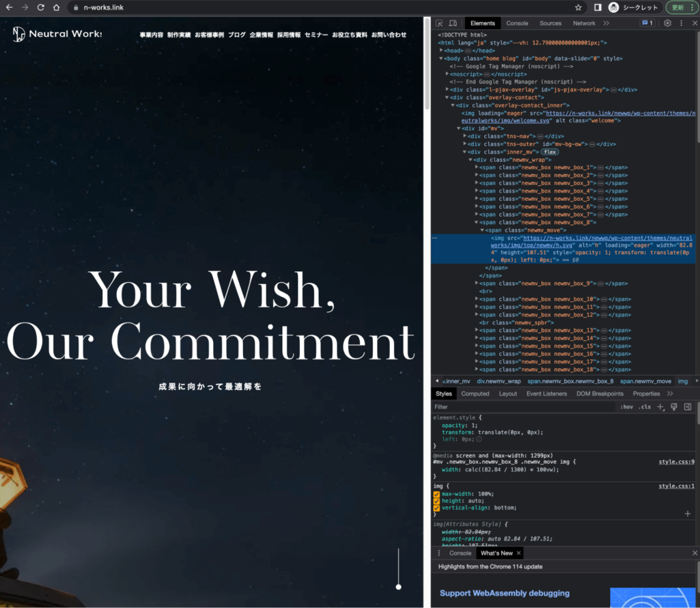Screen dimensions: 700x608
Task: Open the issues counter badge
Action: click(647, 23)
